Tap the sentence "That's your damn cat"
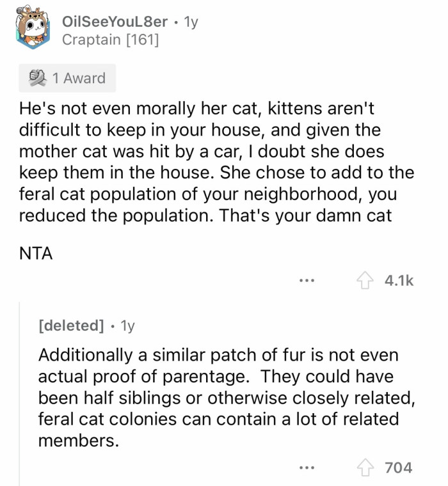Viewport: 448px width, 486px height. click(x=305, y=215)
